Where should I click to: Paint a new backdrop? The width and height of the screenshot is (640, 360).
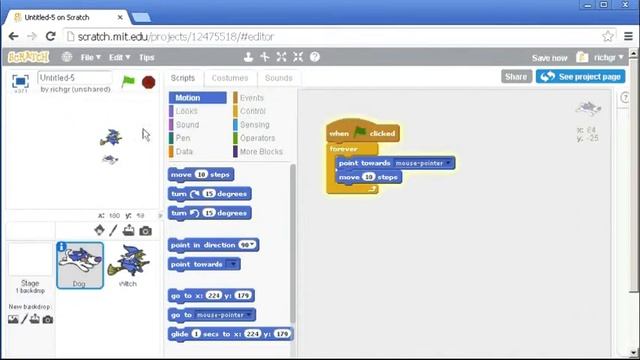click(24, 319)
